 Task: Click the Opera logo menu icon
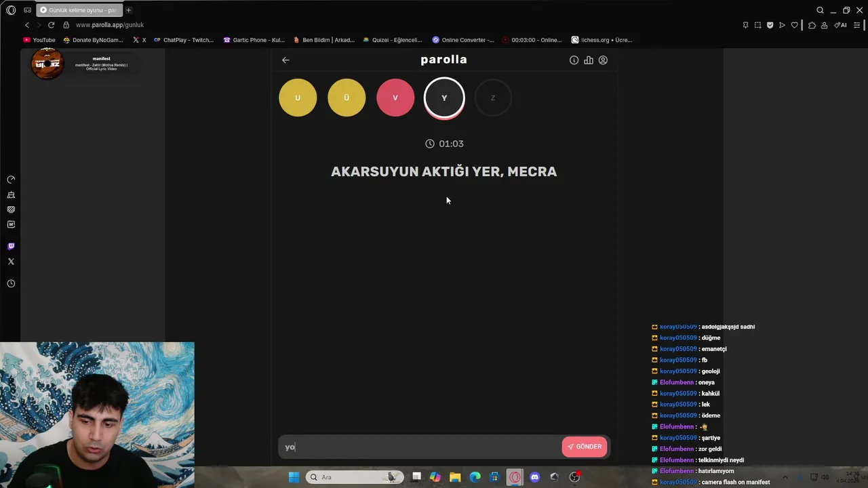(x=11, y=10)
